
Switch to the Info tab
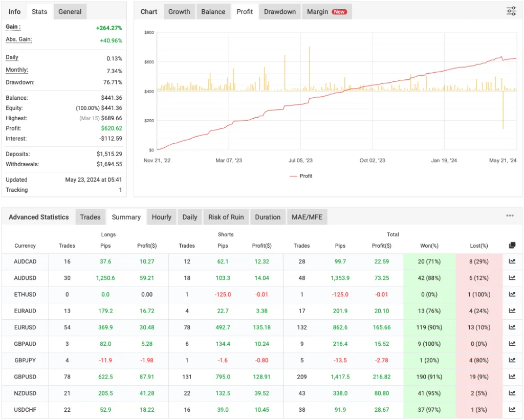pos(14,11)
